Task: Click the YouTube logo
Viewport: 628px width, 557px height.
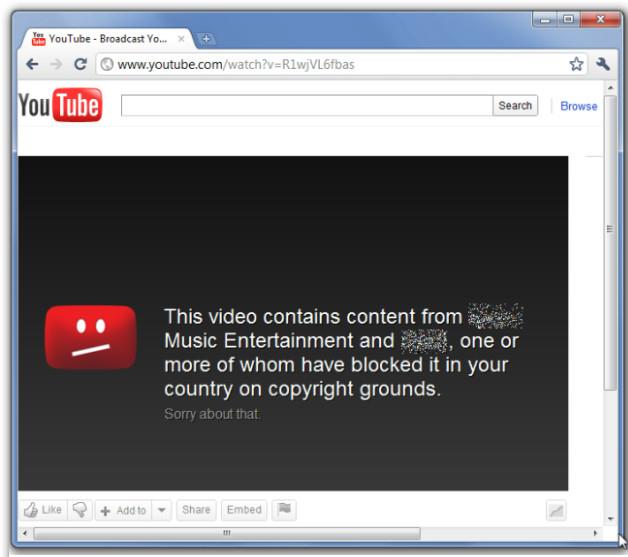Action: (60, 105)
